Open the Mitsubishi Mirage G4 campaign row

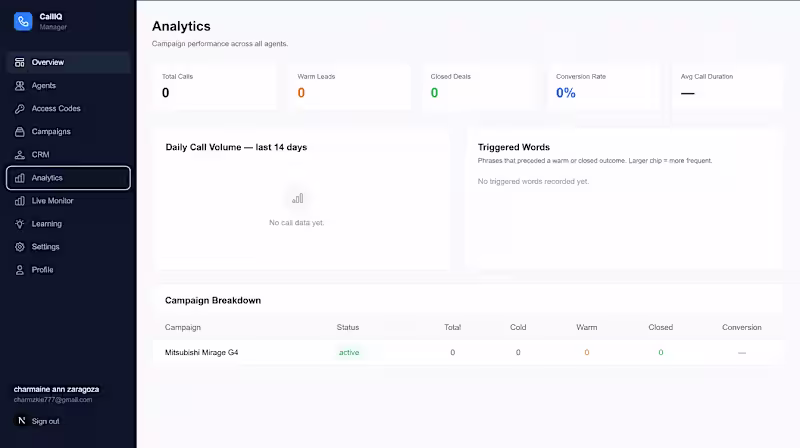468,353
